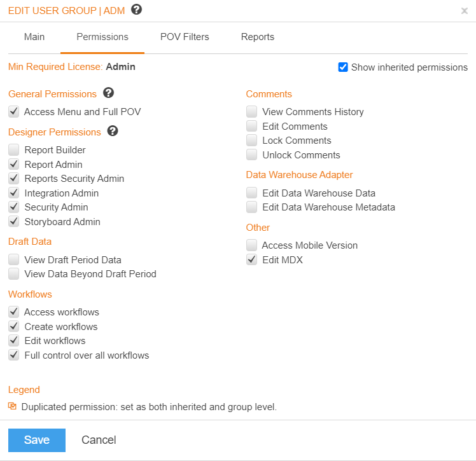Click the Designer Permissions help icon
Image resolution: width=476 pixels, height=461 pixels.
tap(113, 131)
